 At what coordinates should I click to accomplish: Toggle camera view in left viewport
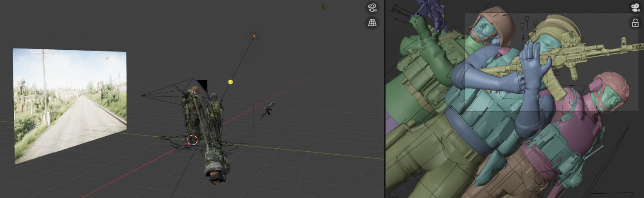point(372,8)
